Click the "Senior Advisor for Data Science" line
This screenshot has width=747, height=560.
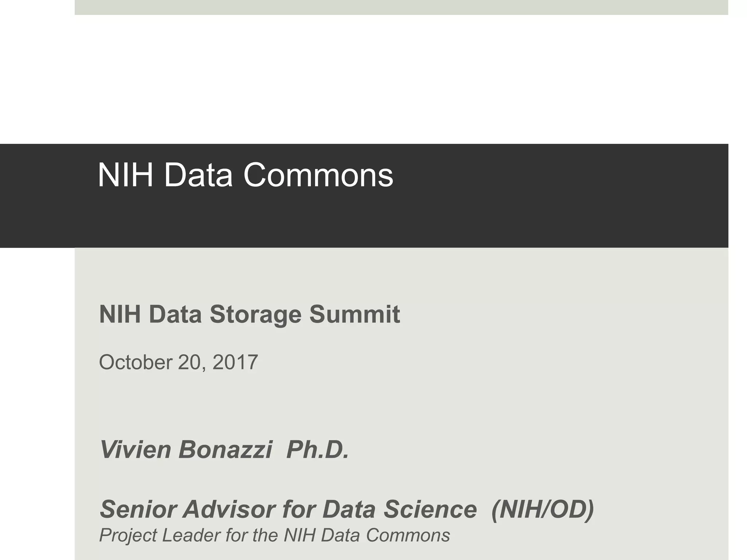pyautogui.click(x=288, y=509)
